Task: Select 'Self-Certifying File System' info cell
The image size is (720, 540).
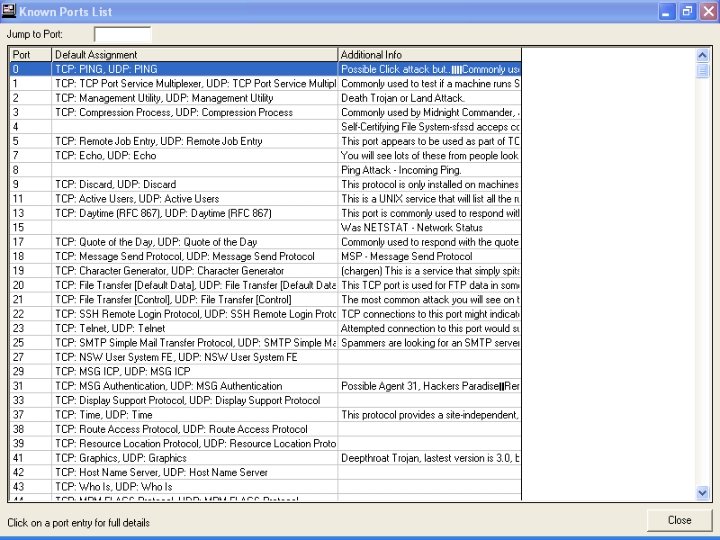Action: pos(429,127)
